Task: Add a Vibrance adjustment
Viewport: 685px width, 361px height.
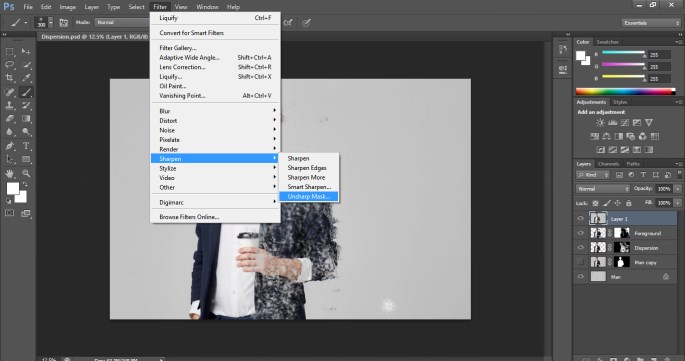Action: coord(649,123)
